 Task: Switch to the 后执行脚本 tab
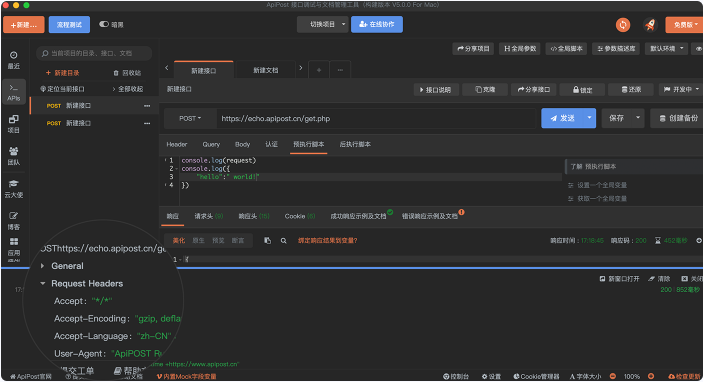355,144
